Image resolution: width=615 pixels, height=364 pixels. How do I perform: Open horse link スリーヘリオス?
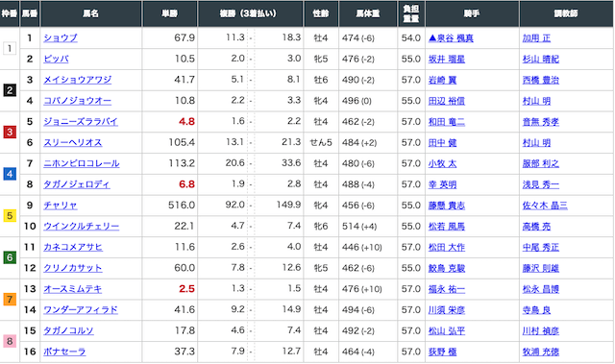[x=73, y=142]
